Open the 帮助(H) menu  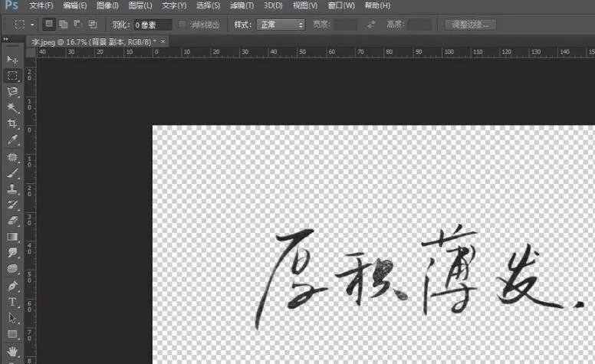(377, 5)
